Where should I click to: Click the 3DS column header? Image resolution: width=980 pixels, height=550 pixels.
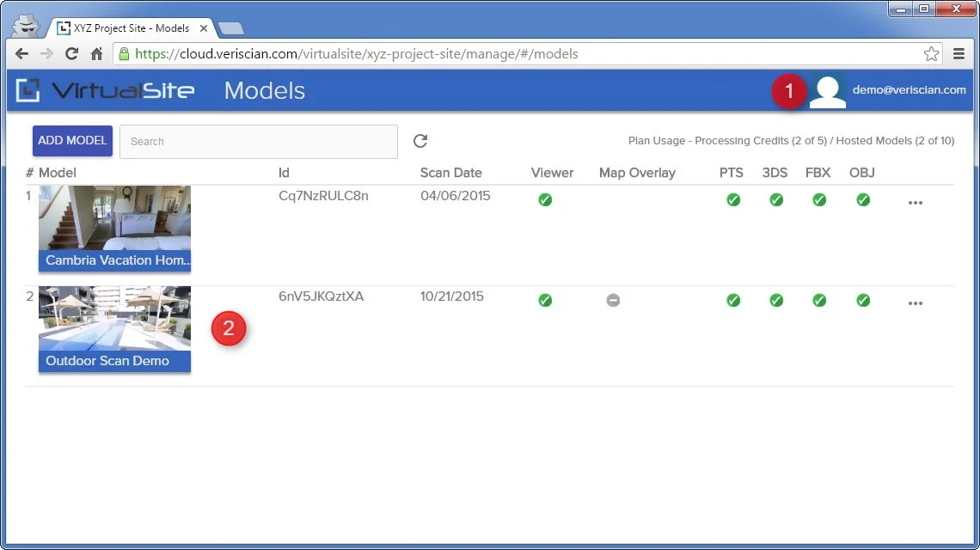tap(775, 173)
